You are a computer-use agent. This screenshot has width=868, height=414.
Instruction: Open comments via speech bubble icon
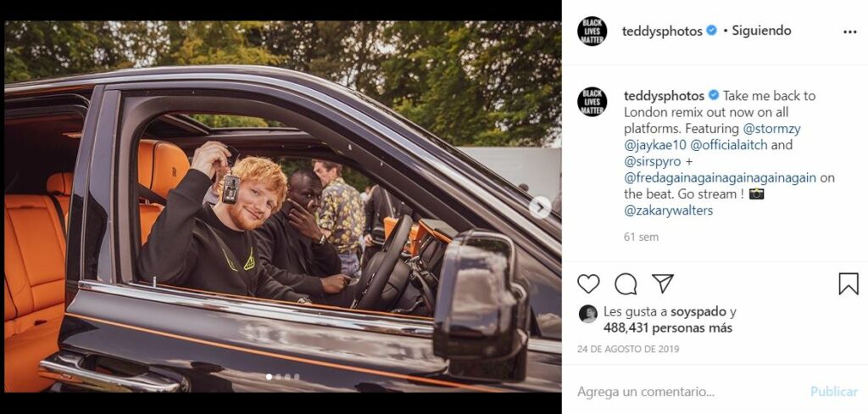626,283
